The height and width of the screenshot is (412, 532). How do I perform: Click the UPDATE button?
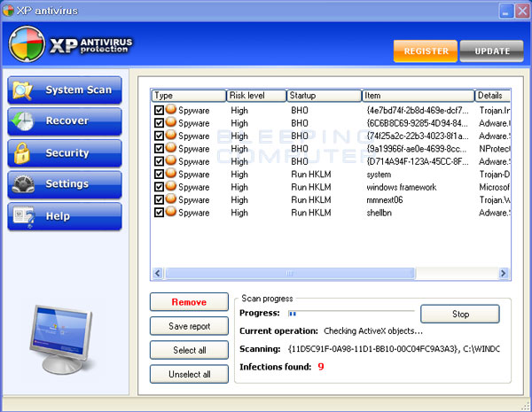click(x=491, y=51)
